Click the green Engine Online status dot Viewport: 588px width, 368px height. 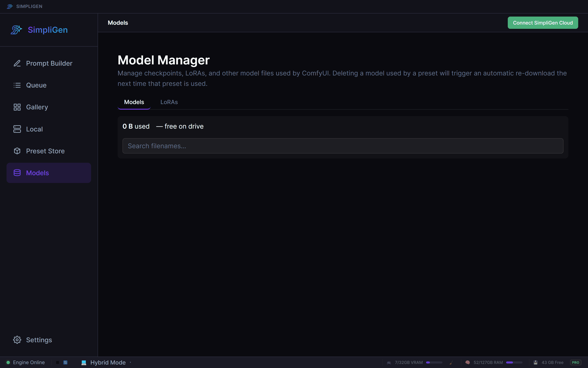click(8, 362)
